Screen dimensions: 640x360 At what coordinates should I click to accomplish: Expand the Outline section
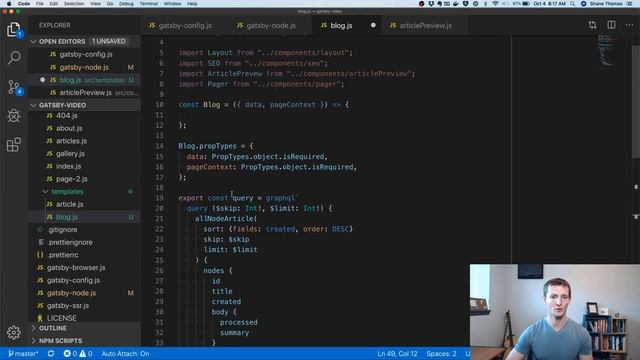[x=84, y=328]
